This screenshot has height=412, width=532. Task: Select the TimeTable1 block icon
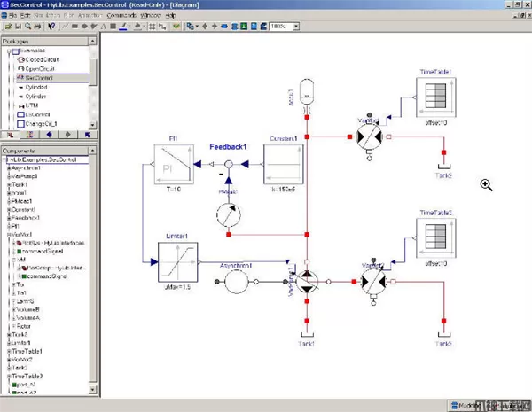[x=436, y=96]
